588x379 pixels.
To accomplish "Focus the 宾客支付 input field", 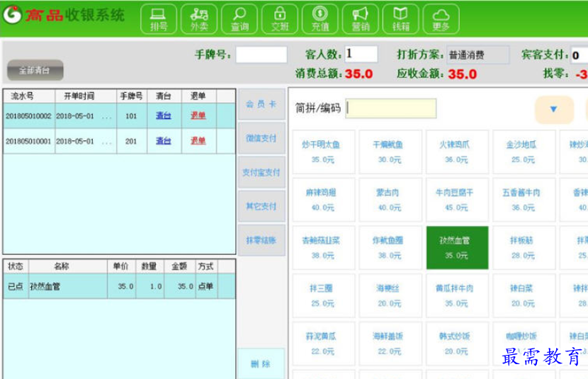I will point(579,55).
